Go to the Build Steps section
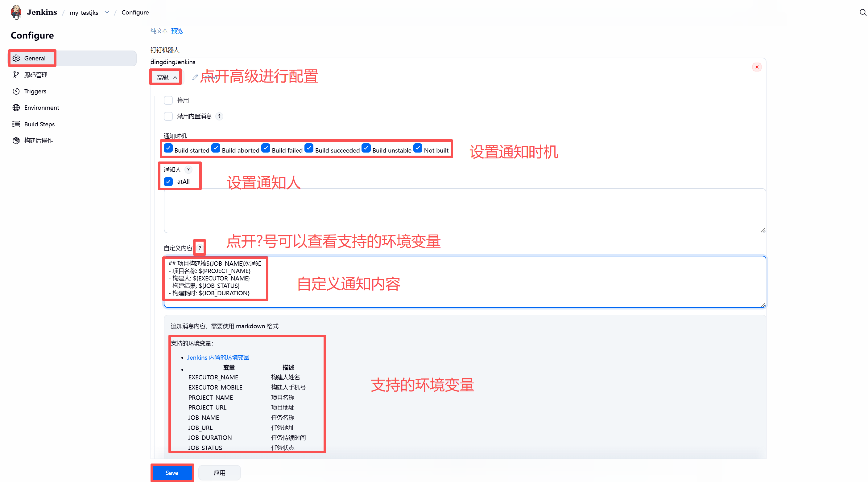Viewport: 868px width, 482px height. click(x=72, y=124)
